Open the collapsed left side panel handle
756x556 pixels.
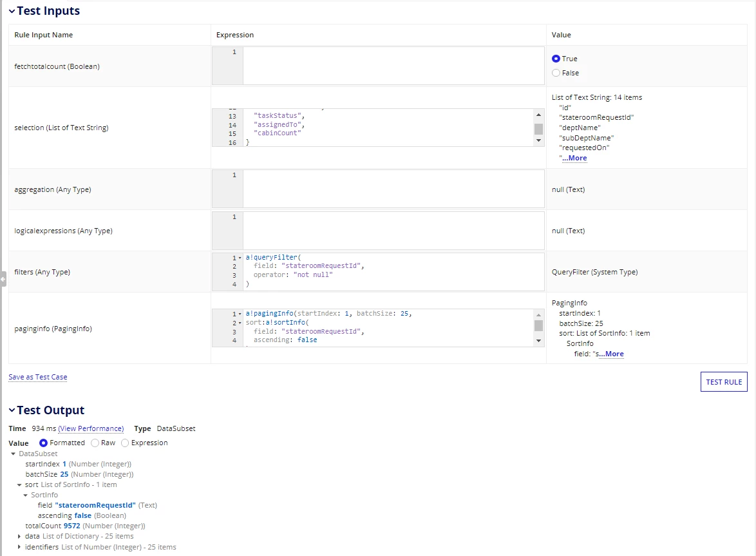3,279
